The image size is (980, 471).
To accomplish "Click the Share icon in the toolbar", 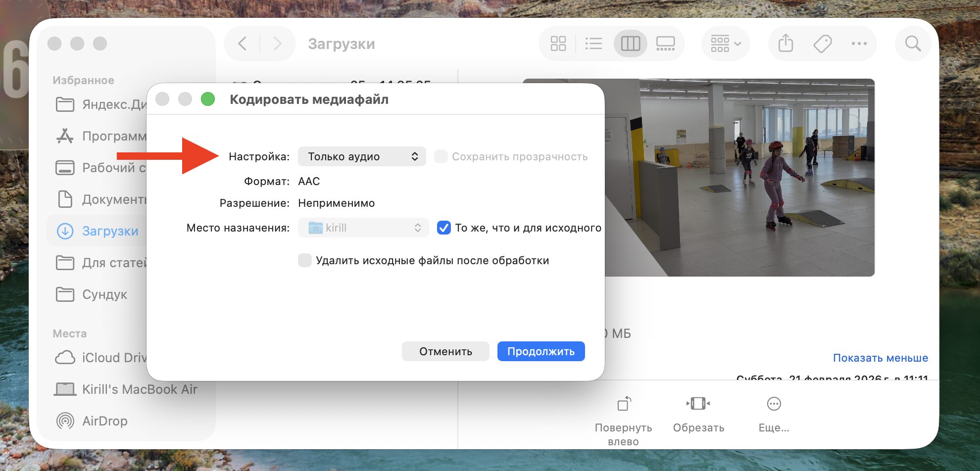I will (785, 43).
